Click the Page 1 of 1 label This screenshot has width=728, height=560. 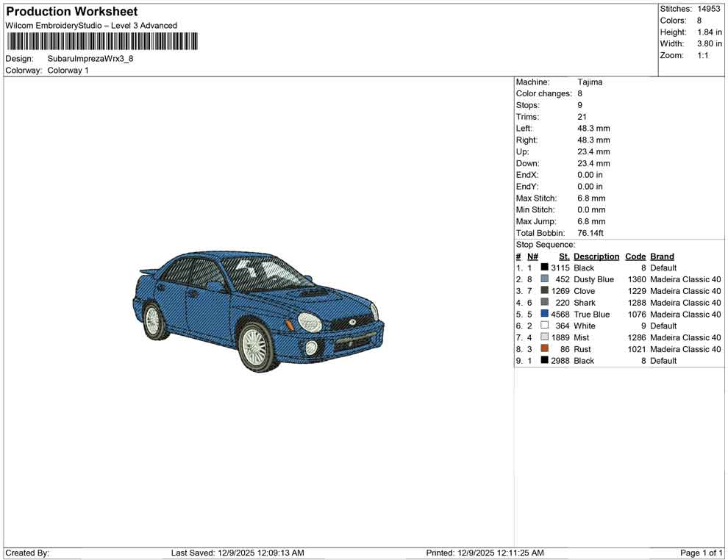[700, 553]
